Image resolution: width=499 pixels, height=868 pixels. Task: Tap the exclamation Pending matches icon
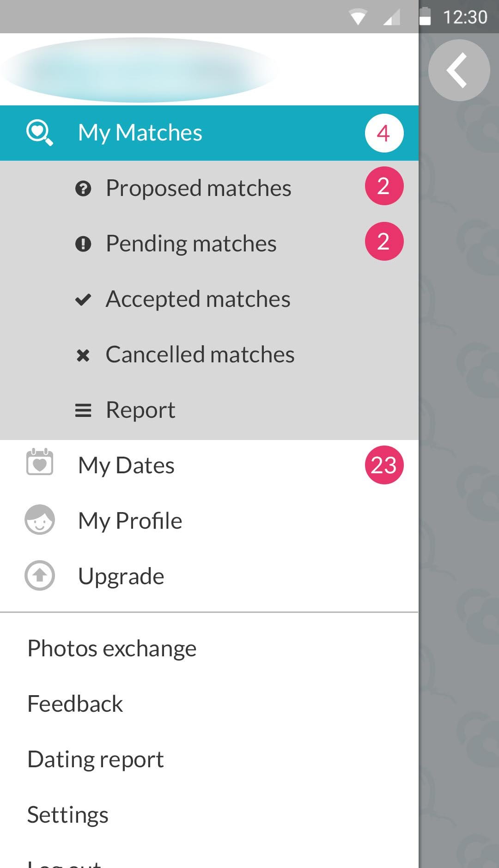tap(83, 244)
